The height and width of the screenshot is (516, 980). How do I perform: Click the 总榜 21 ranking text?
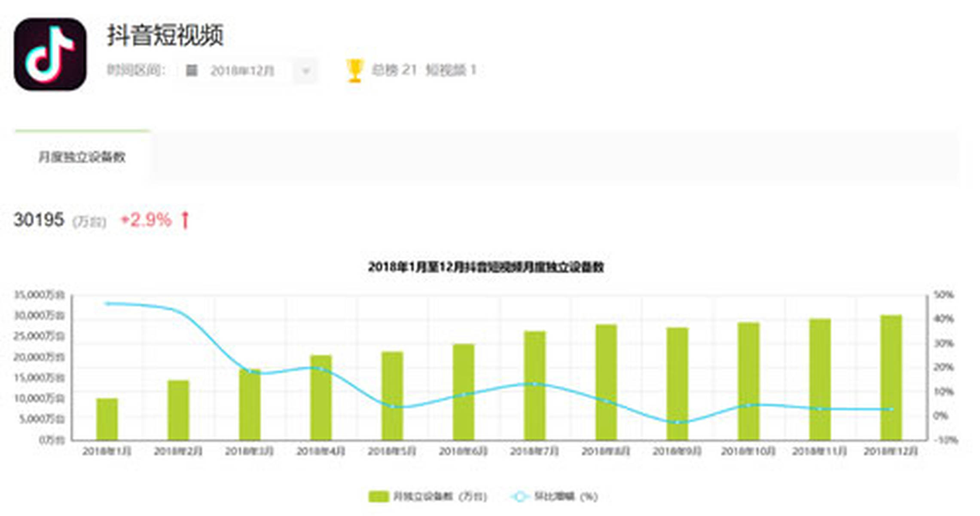coord(394,70)
